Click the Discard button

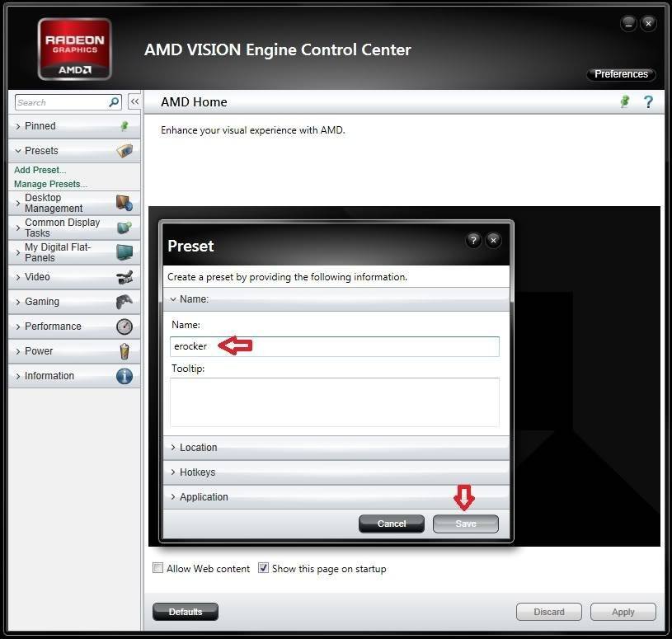[x=549, y=612]
